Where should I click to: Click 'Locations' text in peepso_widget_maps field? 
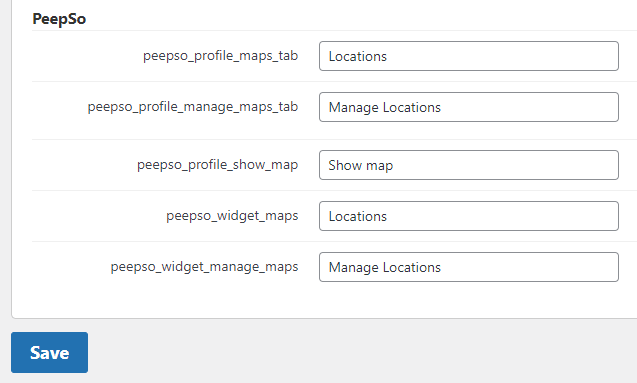click(358, 216)
